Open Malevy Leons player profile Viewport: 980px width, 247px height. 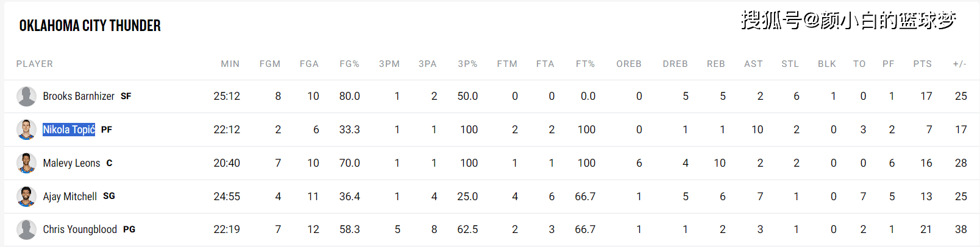pos(71,163)
